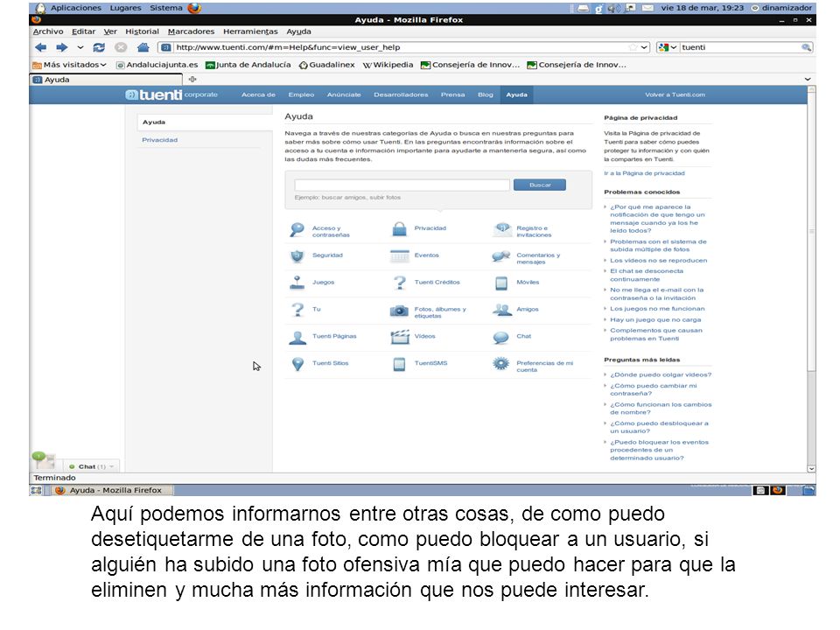840x630 pixels.
Task: Click the Tuenti Sitios map pin icon
Action: click(x=297, y=364)
